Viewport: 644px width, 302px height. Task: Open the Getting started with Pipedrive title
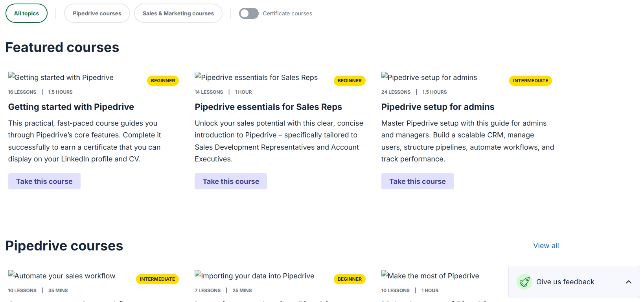click(x=71, y=107)
